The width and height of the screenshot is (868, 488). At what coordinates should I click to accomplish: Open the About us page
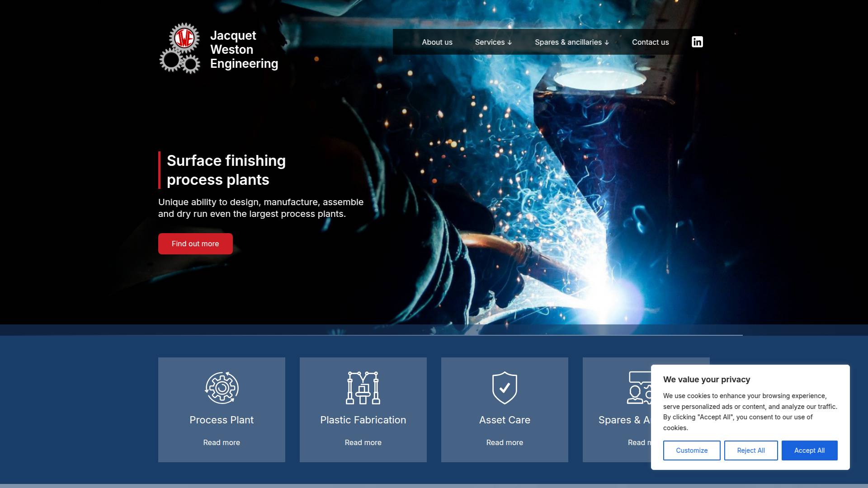437,42
